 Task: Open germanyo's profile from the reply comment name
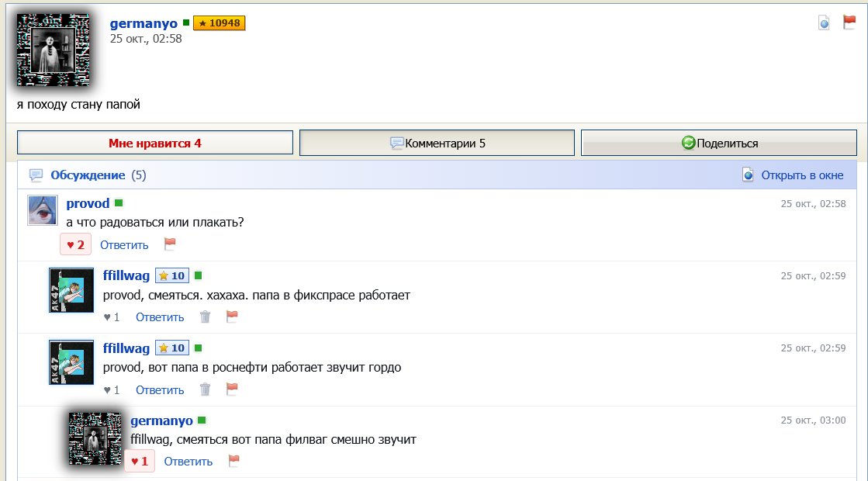tap(161, 420)
